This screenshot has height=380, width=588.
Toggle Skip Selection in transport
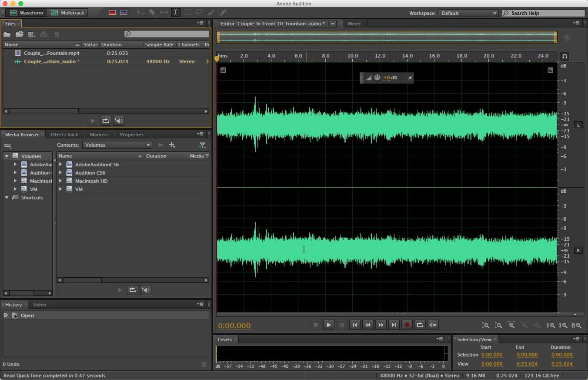433,325
